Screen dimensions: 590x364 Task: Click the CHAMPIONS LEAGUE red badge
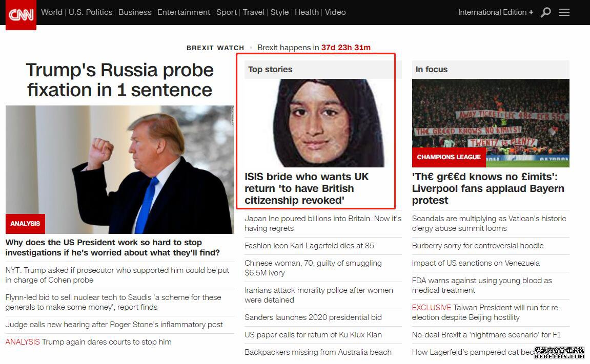tap(449, 157)
